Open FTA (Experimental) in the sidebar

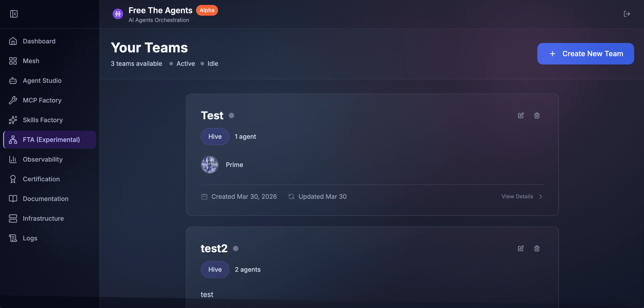(51, 140)
